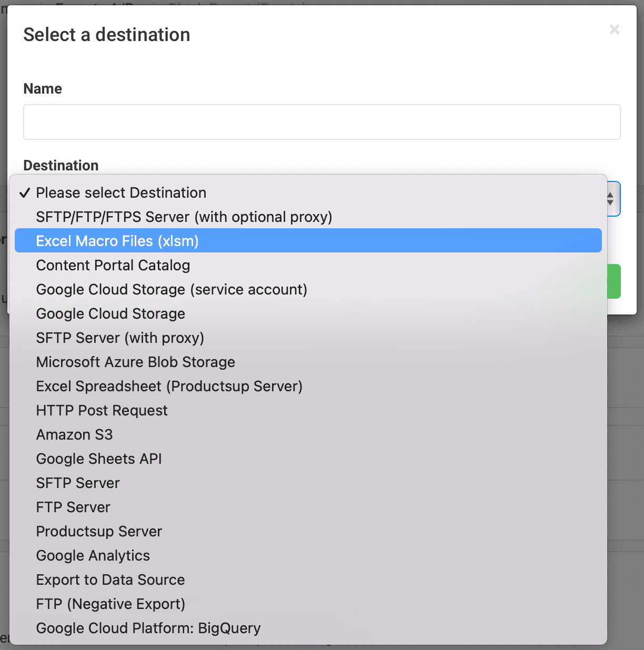The width and height of the screenshot is (644, 650).
Task: Choose SFTP/FTP/FTPS Server with optional proxy
Action: click(x=184, y=217)
